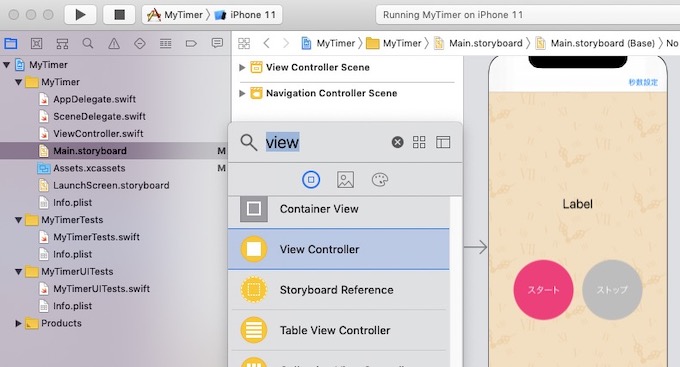Viewport: 680px width, 367px height.
Task: Open Info.plist under MyTimerUITests
Action: tap(72, 306)
